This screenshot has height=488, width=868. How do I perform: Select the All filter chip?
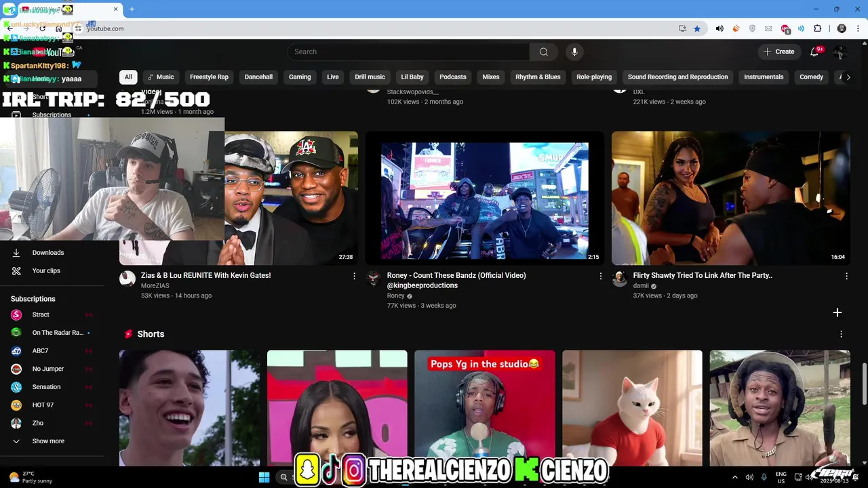coord(128,77)
